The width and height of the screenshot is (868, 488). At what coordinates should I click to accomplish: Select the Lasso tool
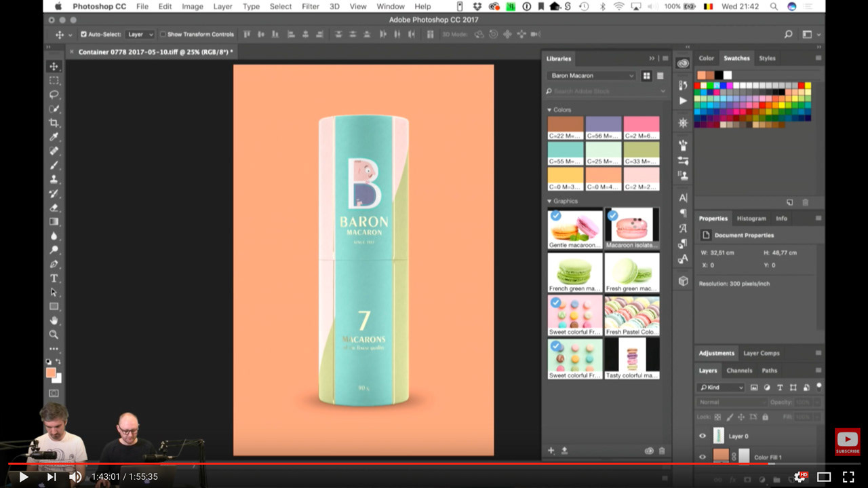tap(54, 94)
